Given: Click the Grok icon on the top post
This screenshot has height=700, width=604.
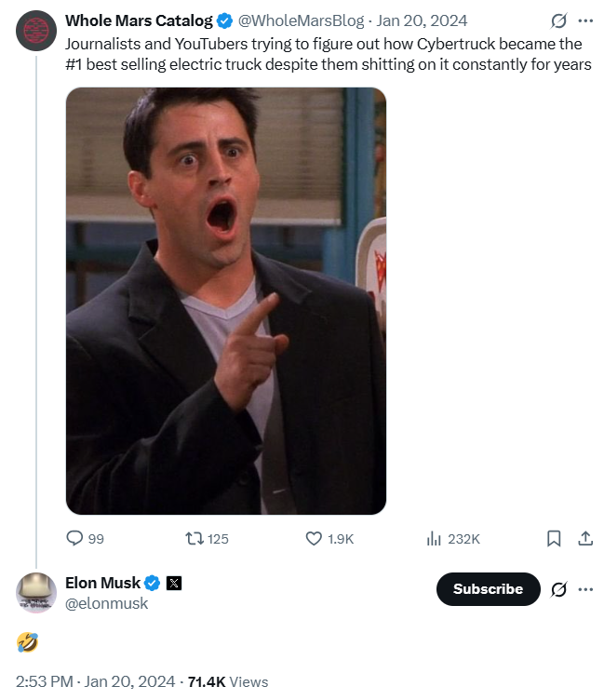Looking at the screenshot, I should pyautogui.click(x=559, y=20).
